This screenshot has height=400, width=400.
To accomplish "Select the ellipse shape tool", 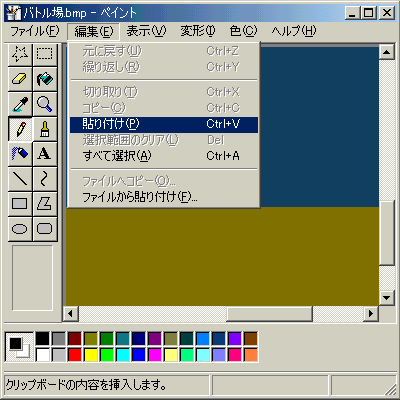I will click(20, 229).
